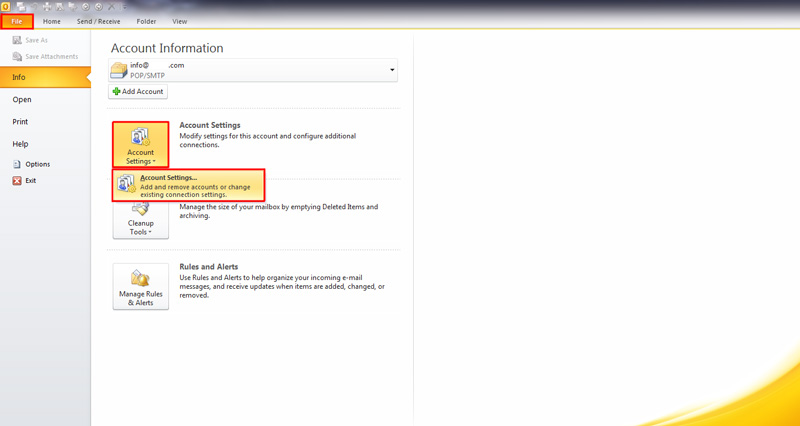
Task: Switch to the Home tab
Action: pos(52,21)
